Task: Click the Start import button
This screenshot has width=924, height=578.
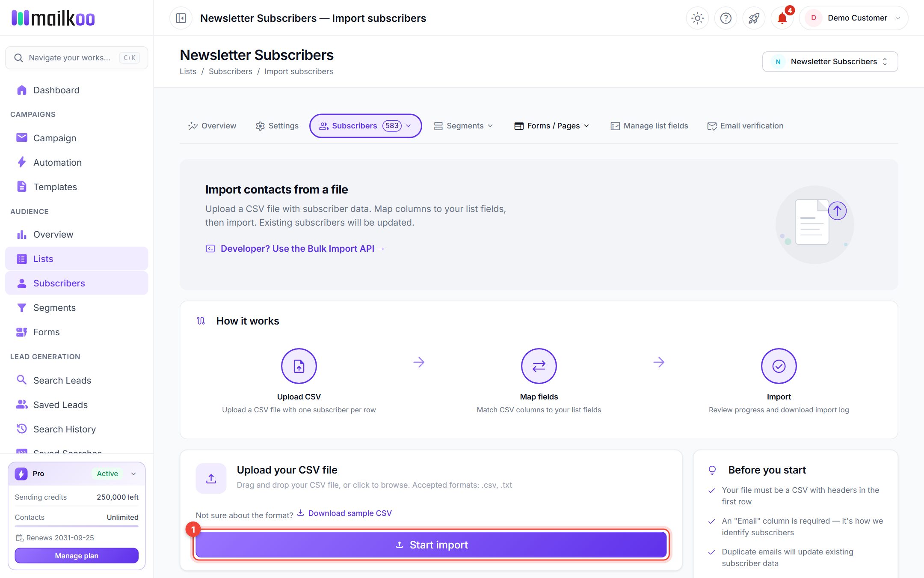Action: [431, 545]
